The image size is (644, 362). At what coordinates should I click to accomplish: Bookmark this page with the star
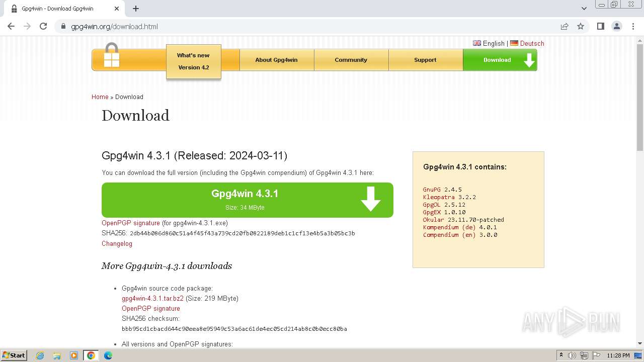[581, 26]
